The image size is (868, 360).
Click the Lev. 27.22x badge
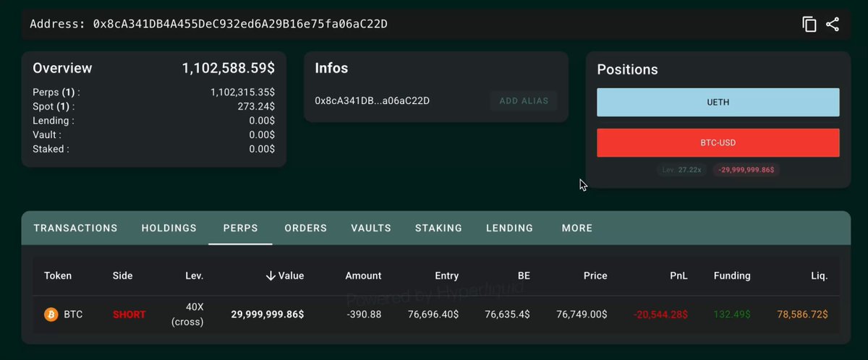coord(682,171)
